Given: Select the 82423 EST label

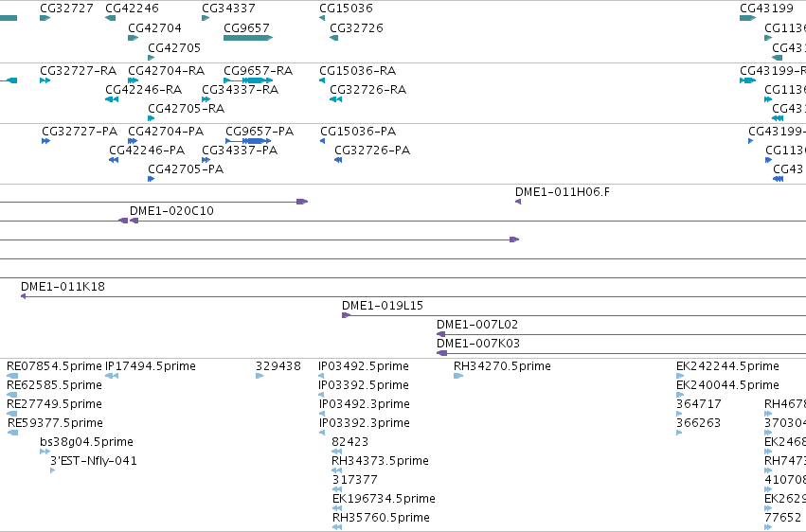Looking at the screenshot, I should [350, 442].
